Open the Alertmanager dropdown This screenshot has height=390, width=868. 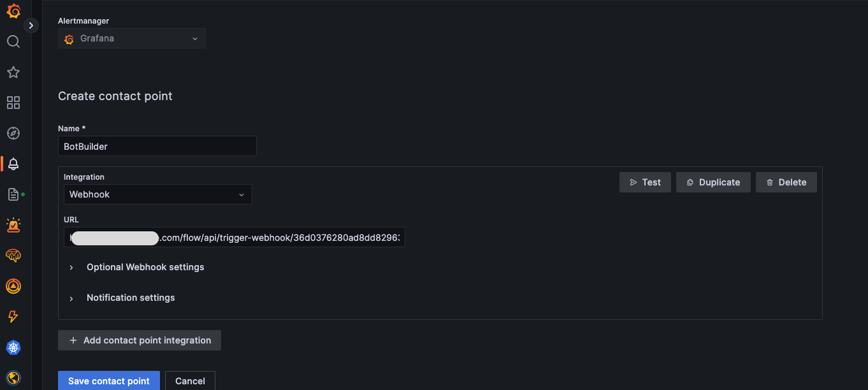(131, 38)
